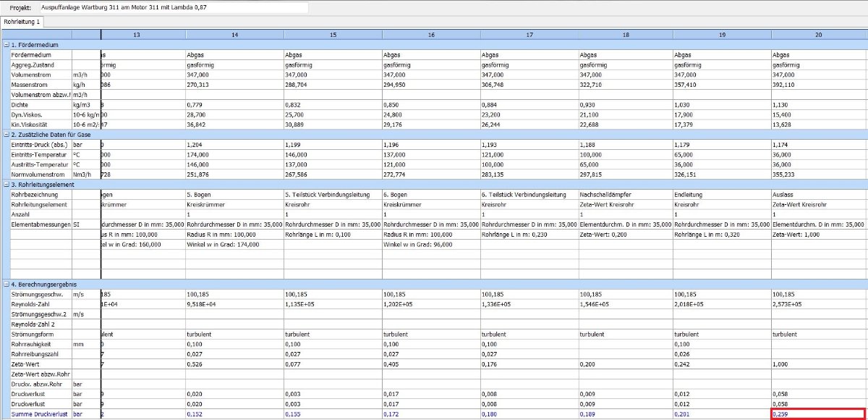The height and width of the screenshot is (420, 868).
Task: Select column header 14
Action: 234,35
